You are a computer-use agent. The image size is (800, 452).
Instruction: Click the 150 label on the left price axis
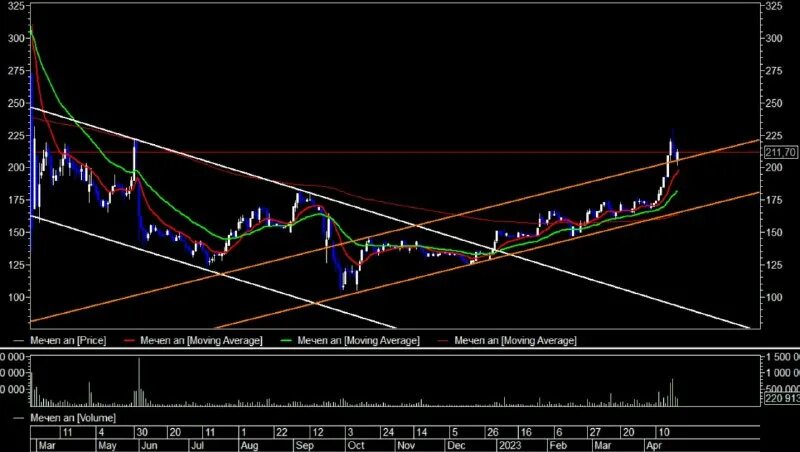(16, 232)
